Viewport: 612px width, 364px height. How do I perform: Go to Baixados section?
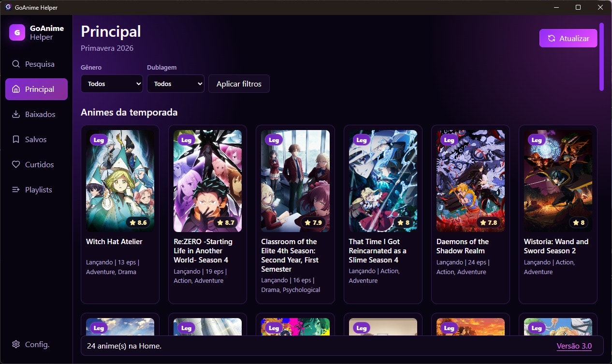[36, 114]
